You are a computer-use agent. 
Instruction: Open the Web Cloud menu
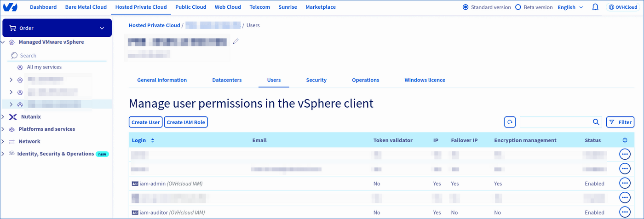coord(228,7)
